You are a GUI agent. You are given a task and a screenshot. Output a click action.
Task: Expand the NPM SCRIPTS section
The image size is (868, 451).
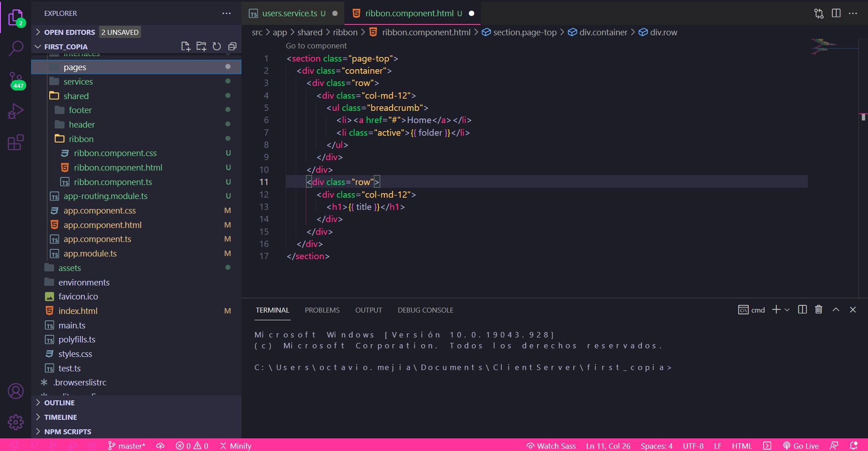(67, 432)
